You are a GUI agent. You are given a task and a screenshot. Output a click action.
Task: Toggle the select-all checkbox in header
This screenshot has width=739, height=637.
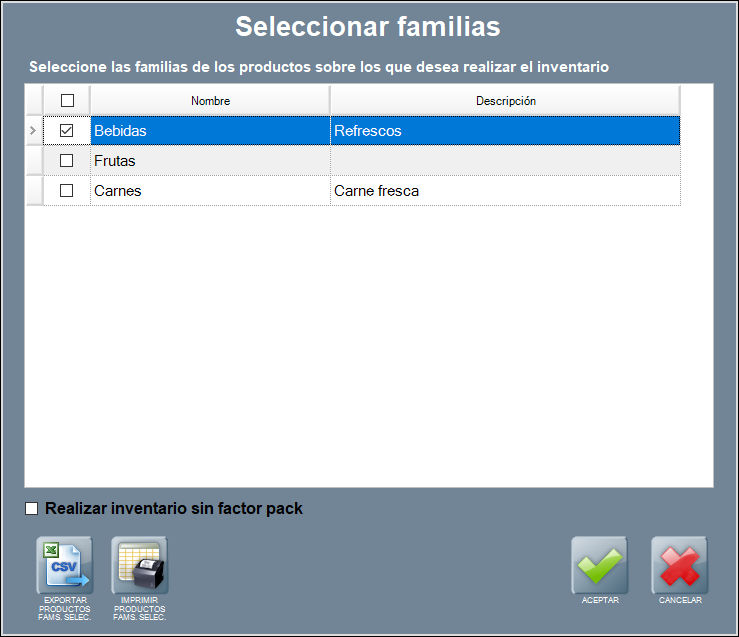click(67, 101)
